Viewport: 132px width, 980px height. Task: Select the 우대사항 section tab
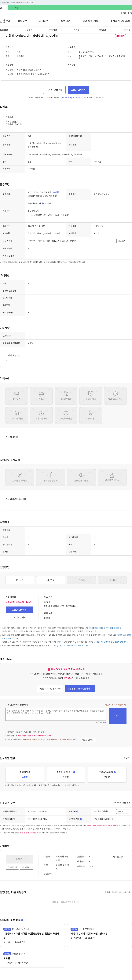point(53,30)
